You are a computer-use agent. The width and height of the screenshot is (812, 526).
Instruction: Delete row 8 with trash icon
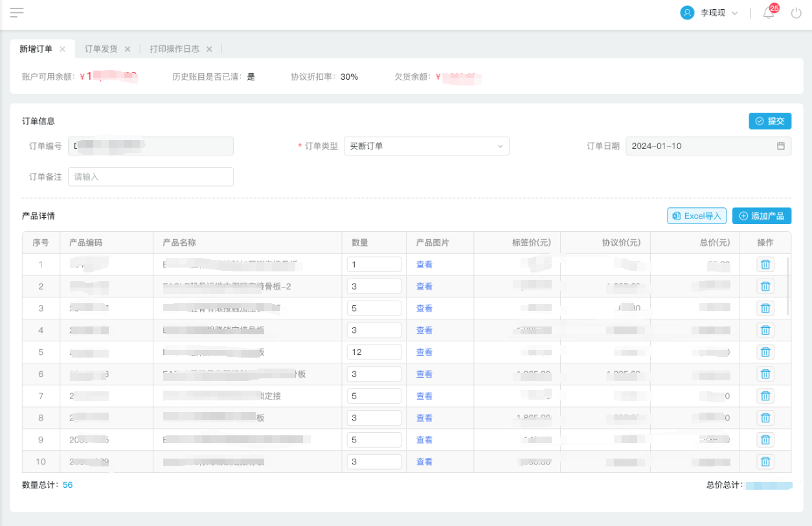pyautogui.click(x=765, y=418)
